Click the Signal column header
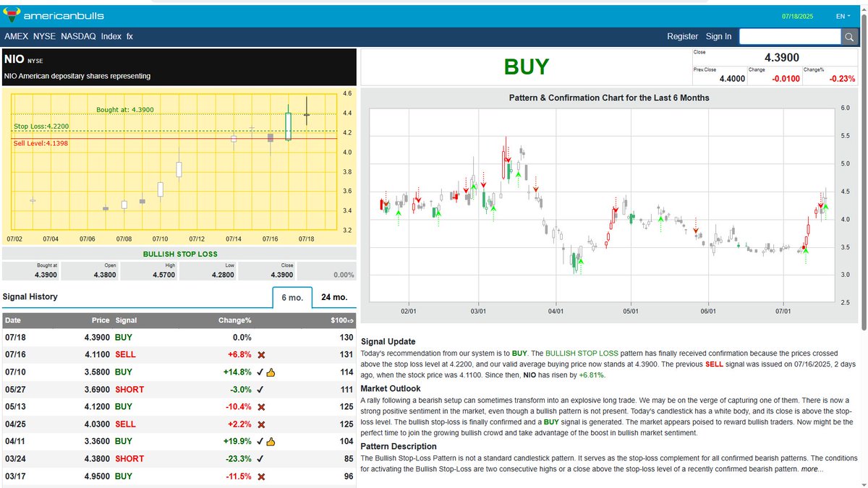 tap(126, 320)
